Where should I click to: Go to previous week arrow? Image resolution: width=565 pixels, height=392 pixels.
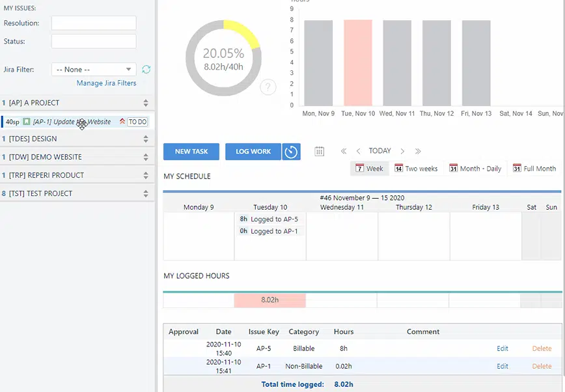(x=358, y=151)
